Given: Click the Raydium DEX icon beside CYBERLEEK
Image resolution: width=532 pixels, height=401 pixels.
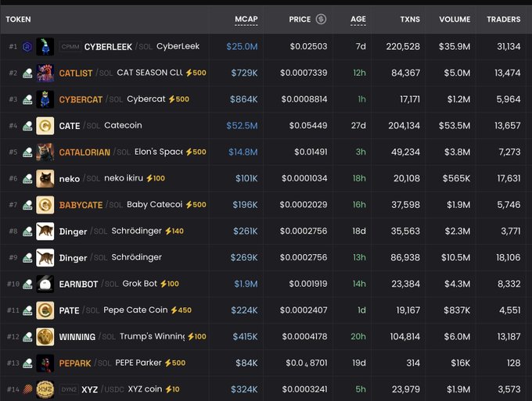Looking at the screenshot, I should pos(27,46).
